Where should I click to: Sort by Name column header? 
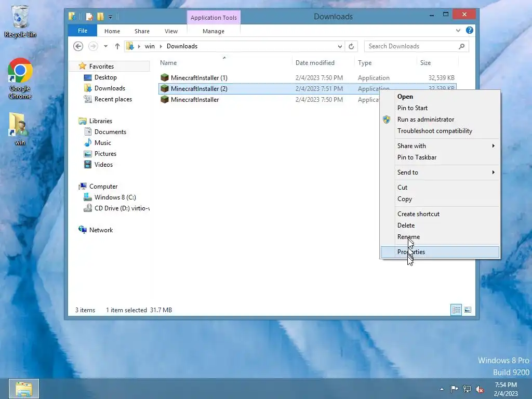point(224,63)
